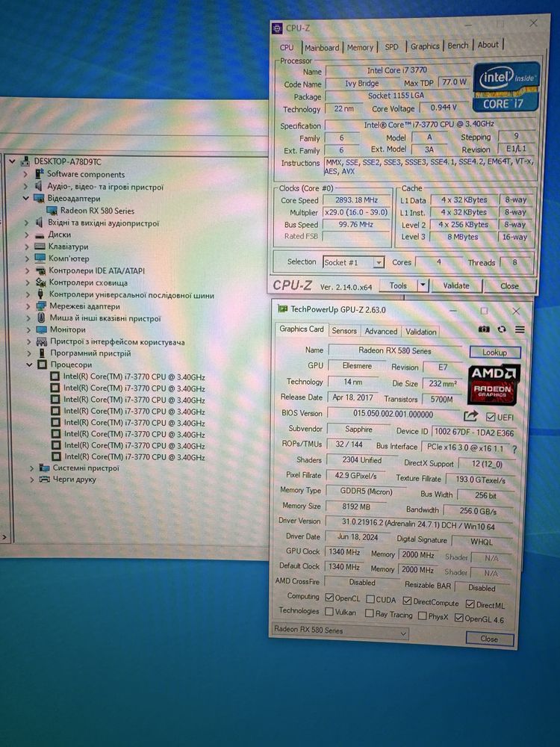Screen dimensions: 560x747
Task: Open the Validation tab in GPU-Z
Action: coord(420,332)
